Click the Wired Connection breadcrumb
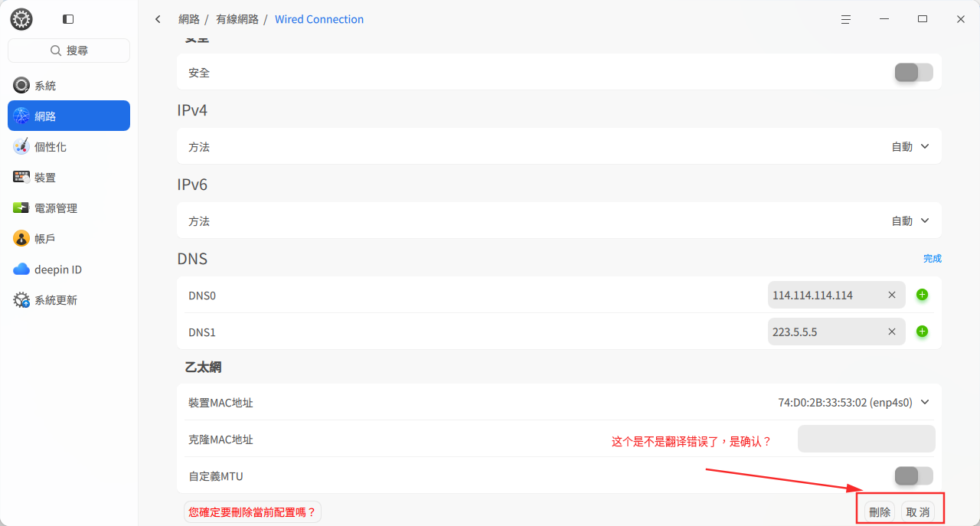980x526 pixels. [x=319, y=19]
